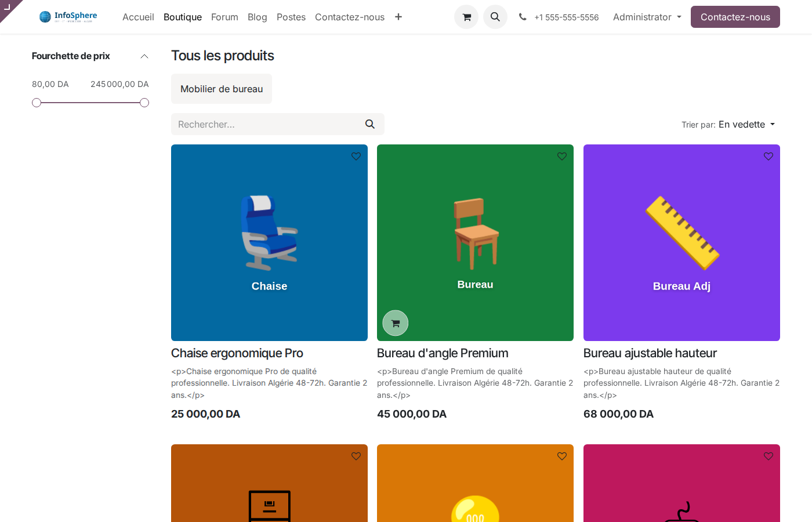Toggle wishlist heart on the orange bottom product

click(561, 456)
